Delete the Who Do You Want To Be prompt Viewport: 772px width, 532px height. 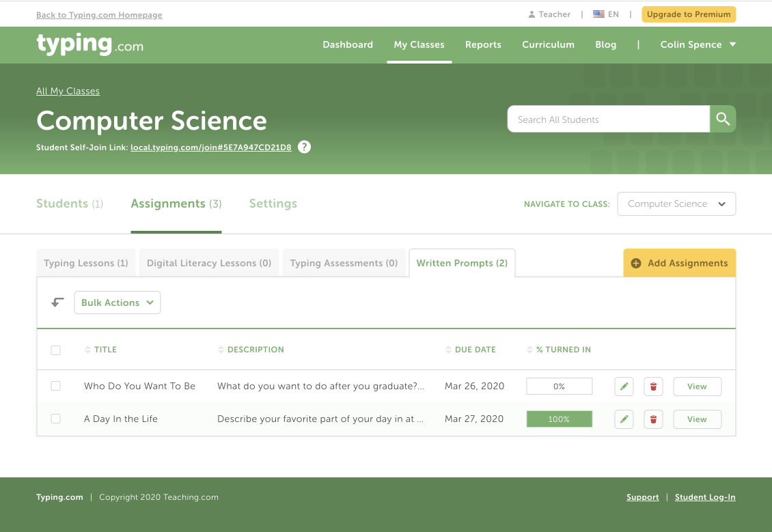(x=652, y=386)
